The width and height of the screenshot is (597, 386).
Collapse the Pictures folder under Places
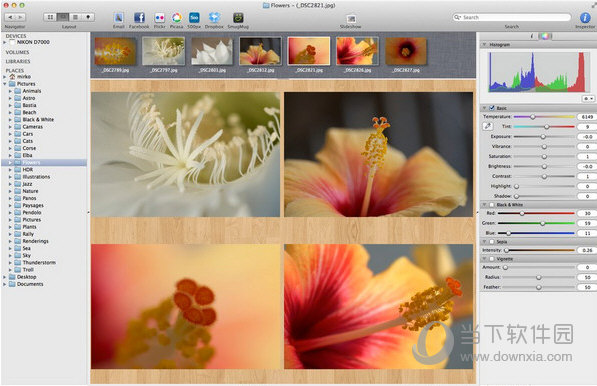pos(5,84)
